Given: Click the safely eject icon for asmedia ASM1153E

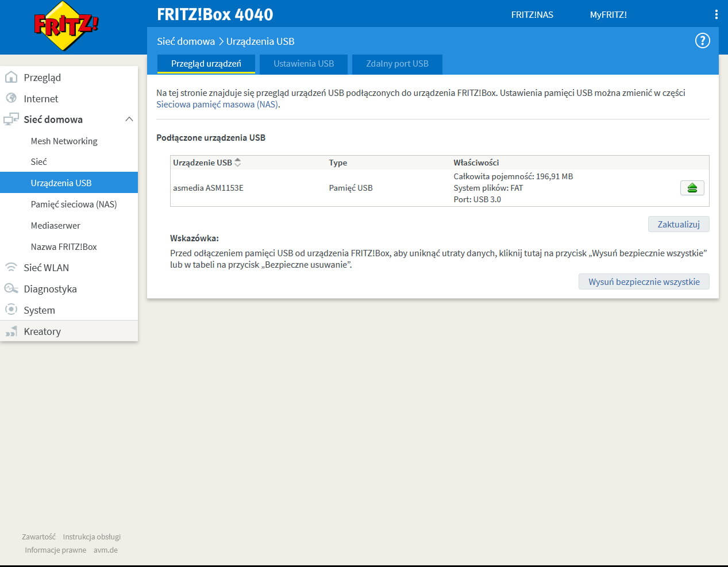Looking at the screenshot, I should point(692,187).
